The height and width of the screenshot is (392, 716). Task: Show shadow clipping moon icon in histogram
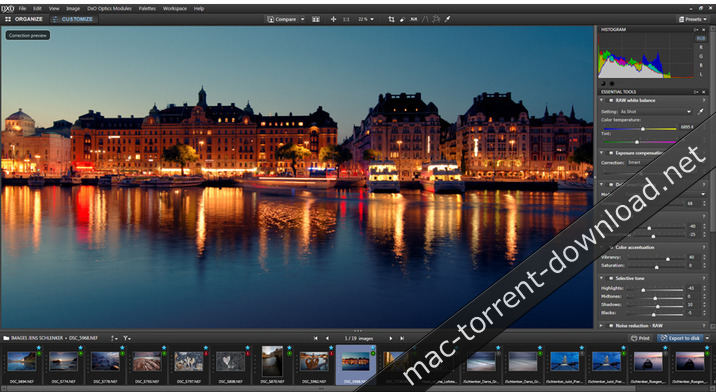(603, 84)
